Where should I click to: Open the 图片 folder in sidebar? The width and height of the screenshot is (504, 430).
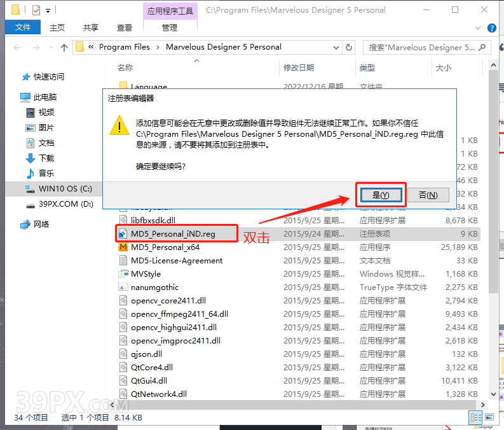(46, 128)
